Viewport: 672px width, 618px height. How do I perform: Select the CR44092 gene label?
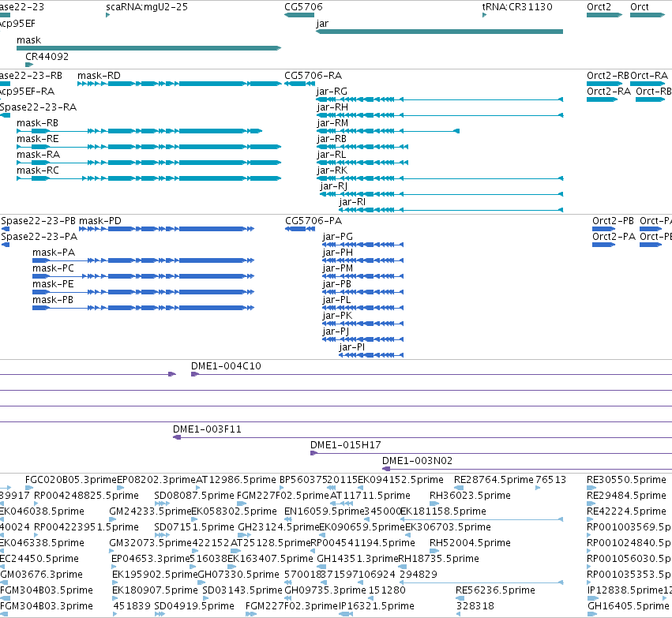[x=47, y=57]
